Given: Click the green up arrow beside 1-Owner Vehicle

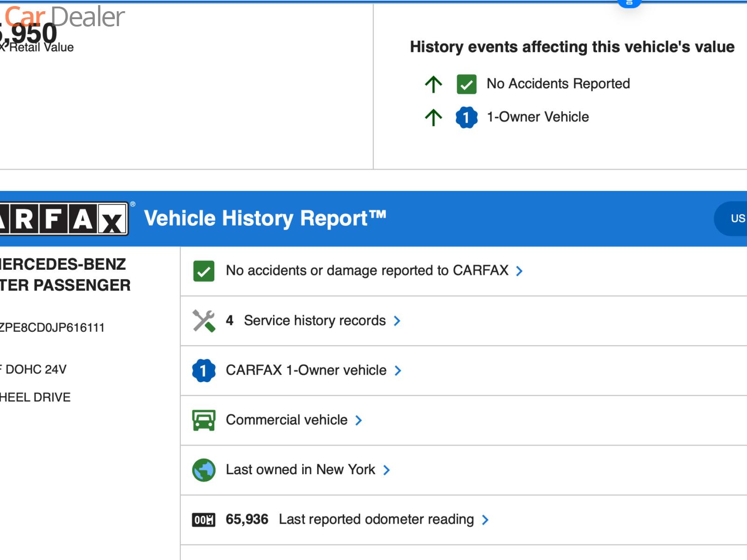Looking at the screenshot, I should click(x=433, y=117).
